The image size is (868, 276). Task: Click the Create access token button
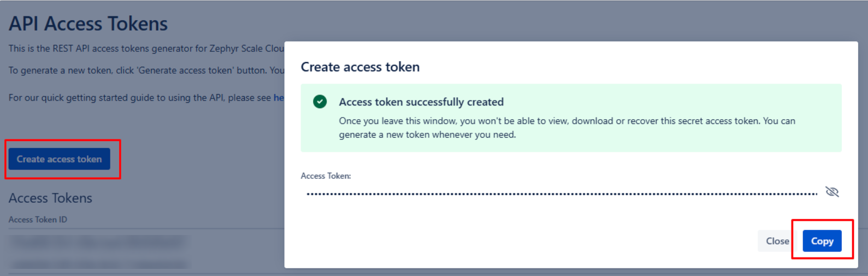(59, 159)
